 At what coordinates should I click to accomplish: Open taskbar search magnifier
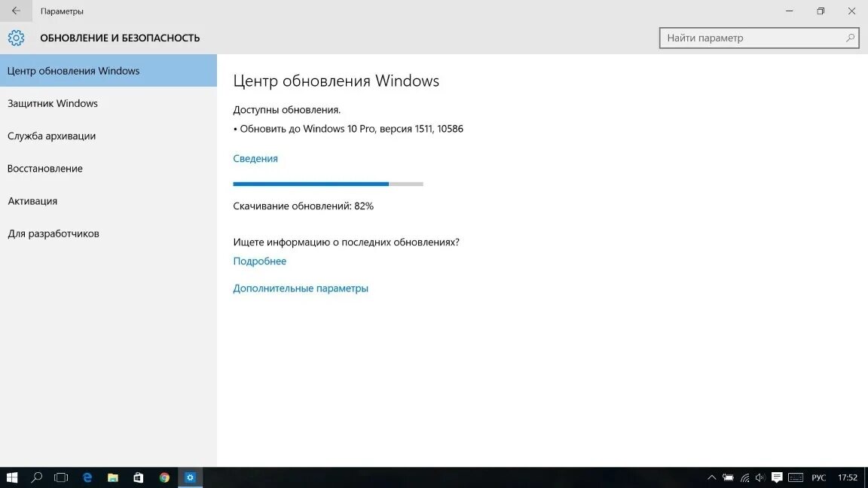[36, 477]
